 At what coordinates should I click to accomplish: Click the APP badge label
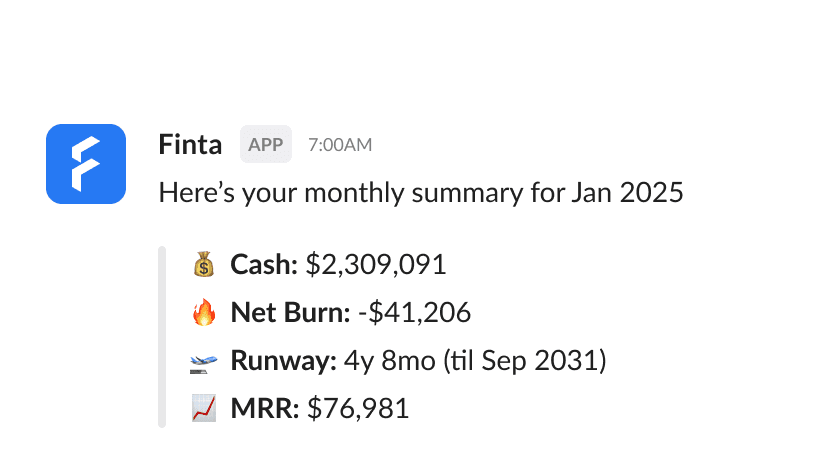(266, 145)
